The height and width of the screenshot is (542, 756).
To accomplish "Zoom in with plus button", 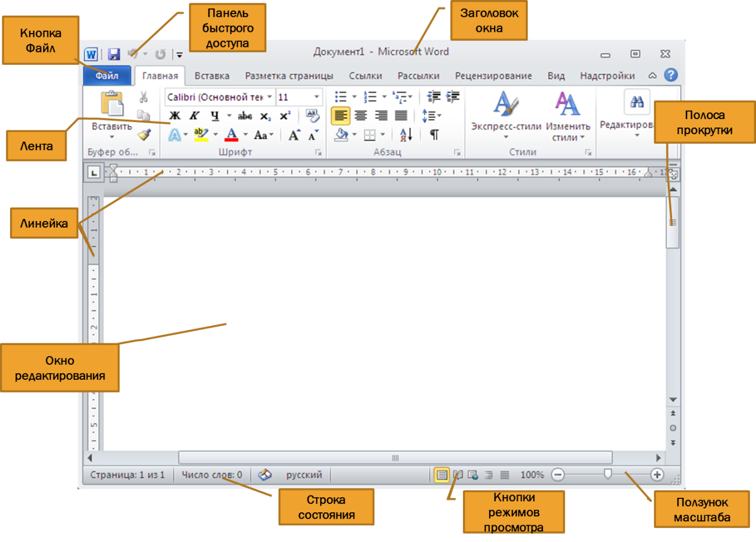I will (657, 475).
